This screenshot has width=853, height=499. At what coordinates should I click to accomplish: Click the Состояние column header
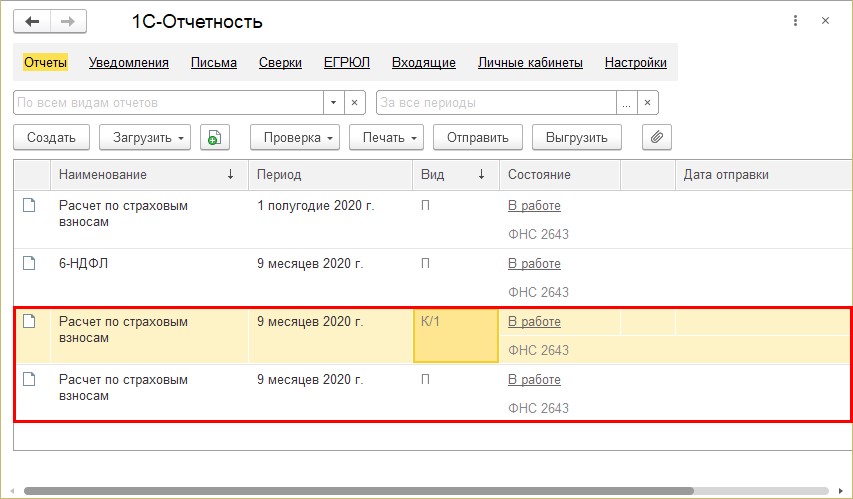click(x=560, y=175)
